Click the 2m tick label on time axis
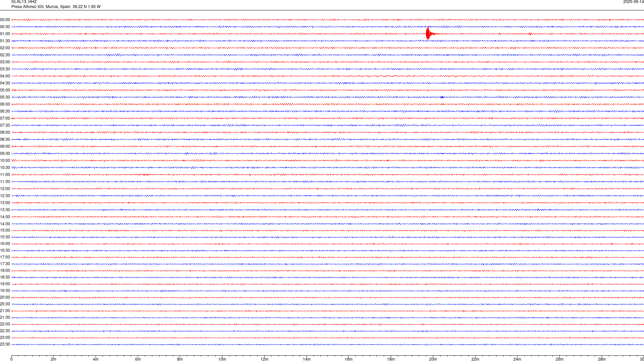Screen dimensions: 644x362 click(x=54, y=359)
